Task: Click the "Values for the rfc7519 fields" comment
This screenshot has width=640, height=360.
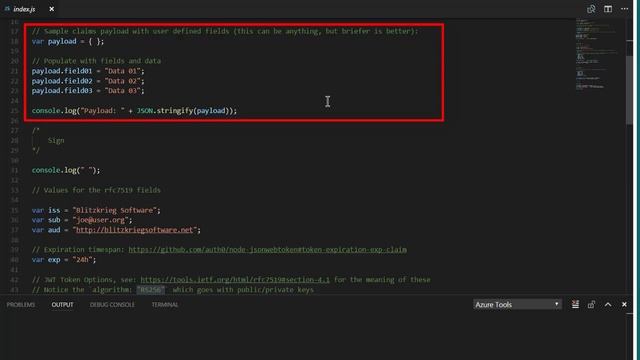Action: click(96, 191)
